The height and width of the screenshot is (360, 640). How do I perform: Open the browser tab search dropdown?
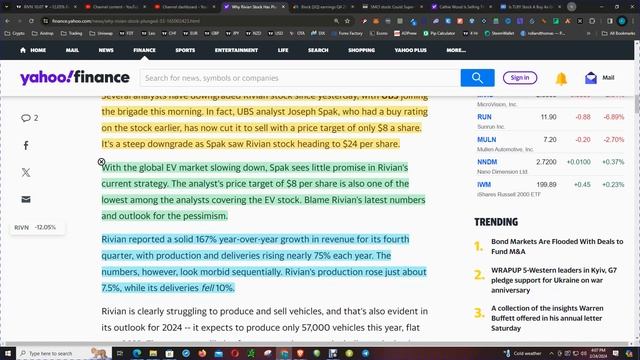click(x=7, y=7)
